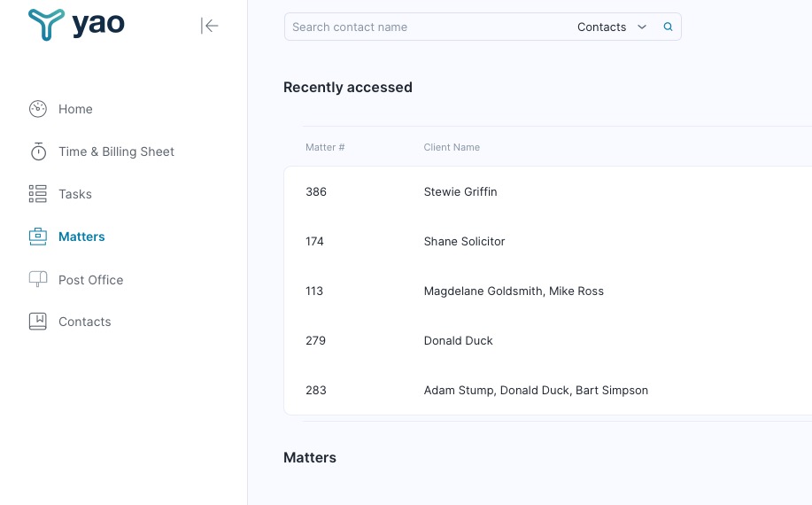Click the Home gauge icon

pos(38,109)
